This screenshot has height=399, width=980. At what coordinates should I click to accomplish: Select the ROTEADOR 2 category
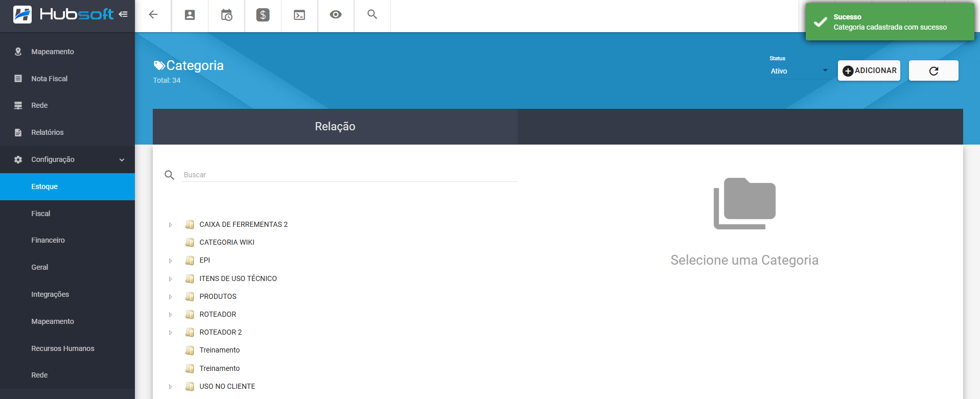tap(221, 332)
